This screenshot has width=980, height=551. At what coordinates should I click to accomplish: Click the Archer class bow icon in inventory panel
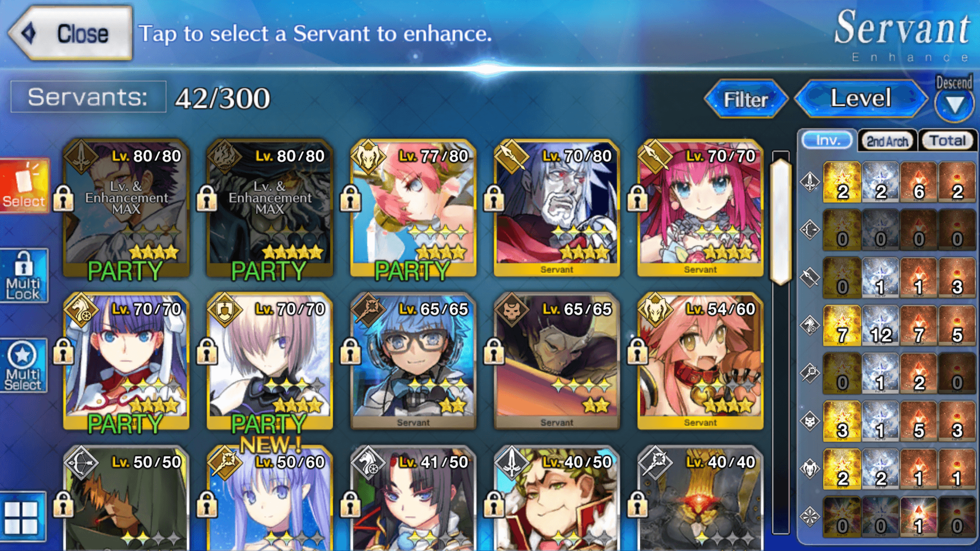click(x=810, y=230)
